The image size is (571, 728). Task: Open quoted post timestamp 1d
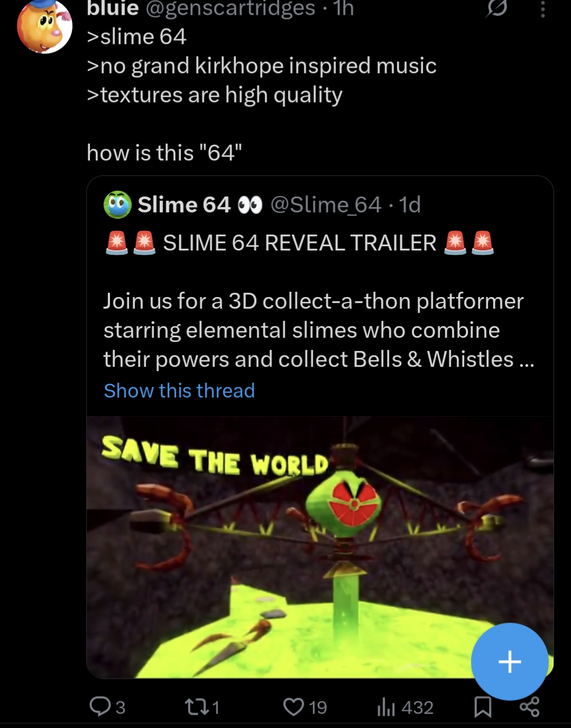tap(410, 204)
